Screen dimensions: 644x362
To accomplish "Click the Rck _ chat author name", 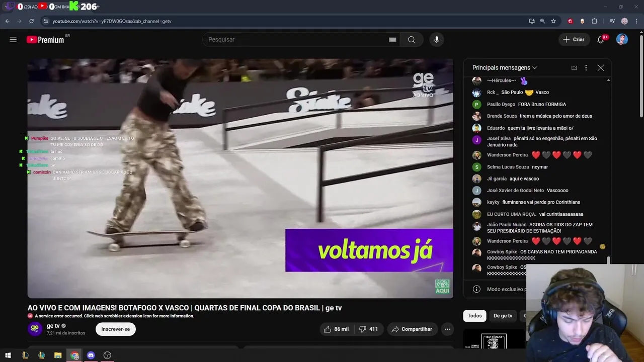I will (x=493, y=93).
